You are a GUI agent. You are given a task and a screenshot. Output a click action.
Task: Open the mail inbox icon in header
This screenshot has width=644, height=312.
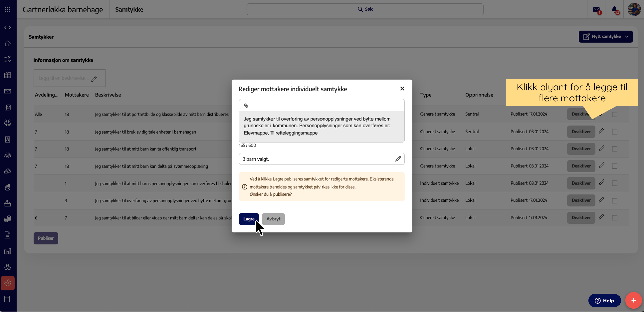pos(596,10)
